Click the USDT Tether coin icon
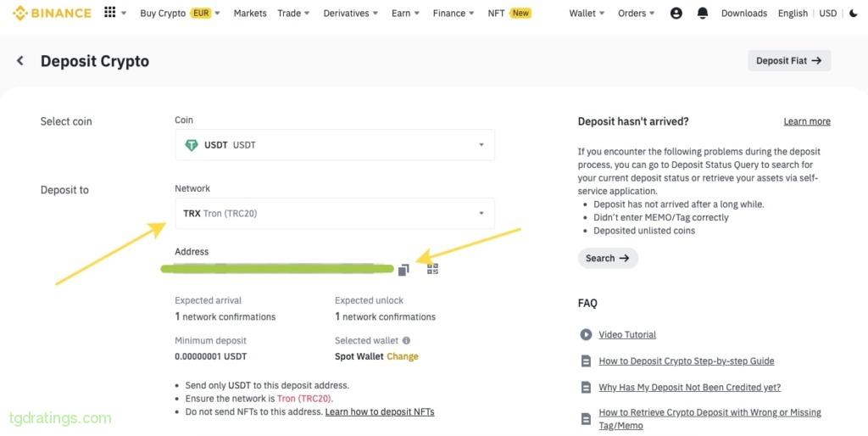Viewport: 868px width, 436px height. [x=192, y=145]
